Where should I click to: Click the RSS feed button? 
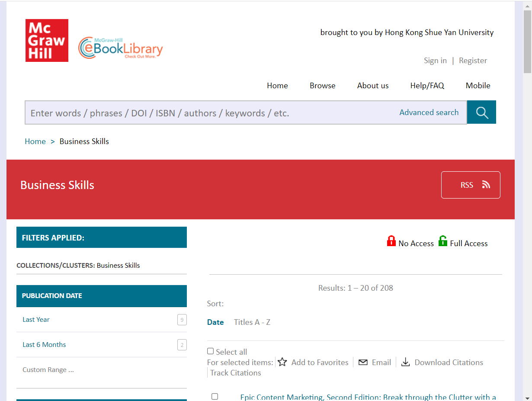[x=470, y=185]
